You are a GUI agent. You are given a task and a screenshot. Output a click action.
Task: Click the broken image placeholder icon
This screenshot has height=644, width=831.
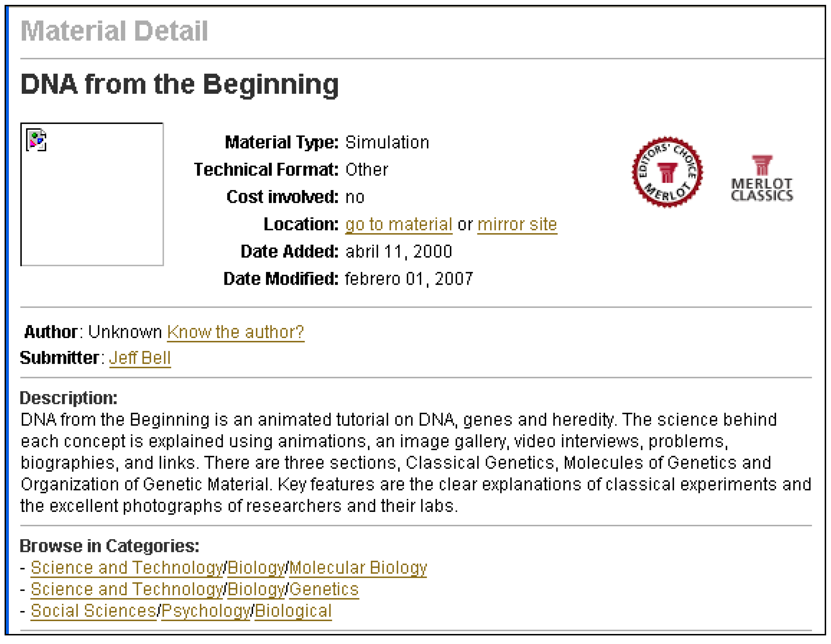coord(36,140)
